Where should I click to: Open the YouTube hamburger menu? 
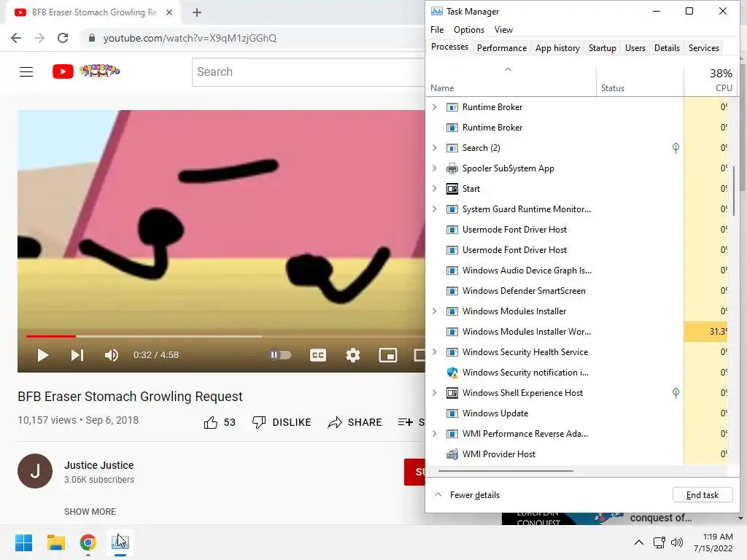(26, 72)
